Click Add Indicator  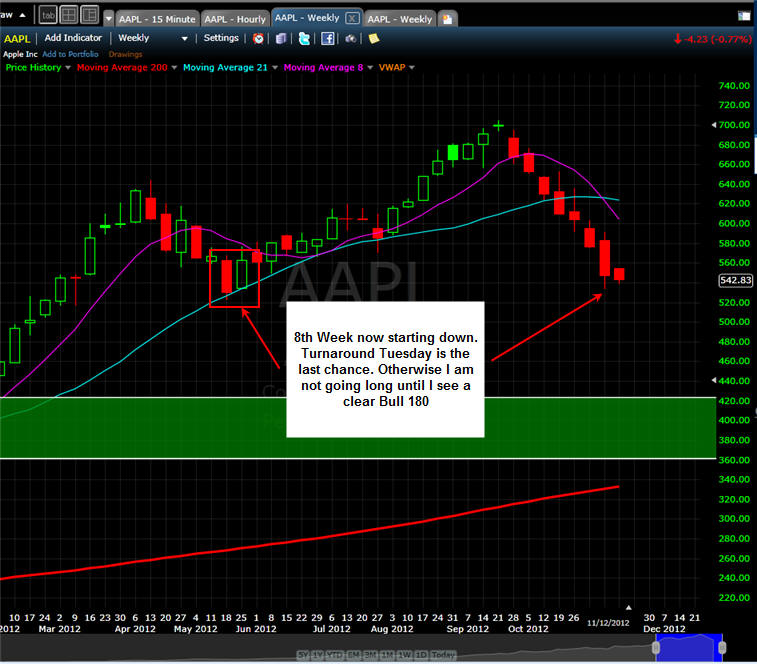click(x=73, y=38)
